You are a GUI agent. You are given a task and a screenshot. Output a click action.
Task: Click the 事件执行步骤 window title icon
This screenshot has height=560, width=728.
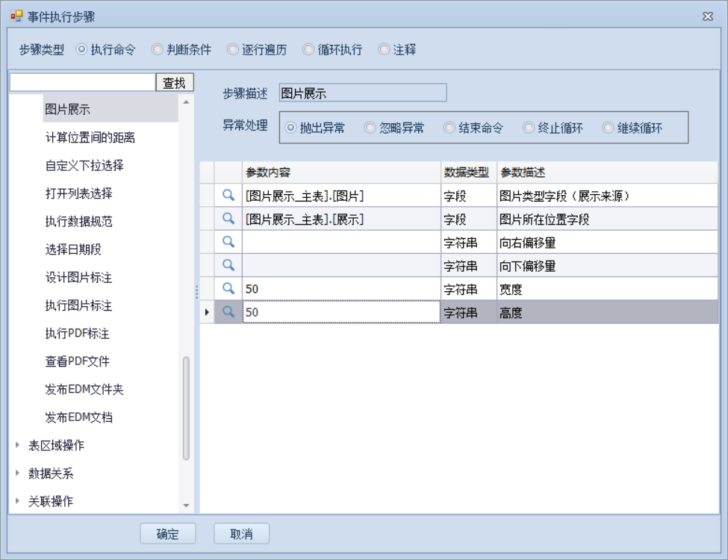coord(16,16)
